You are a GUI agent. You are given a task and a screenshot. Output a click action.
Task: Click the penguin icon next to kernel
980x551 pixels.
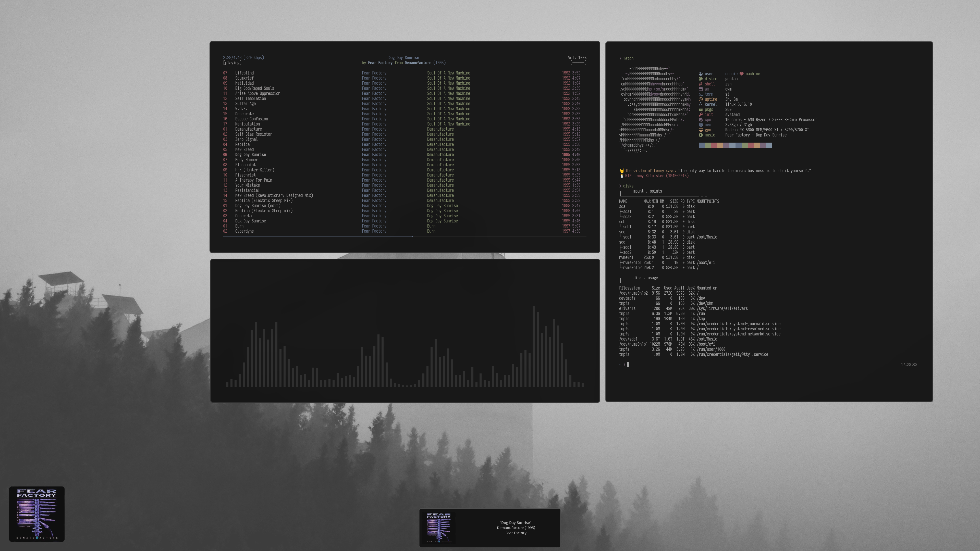700,104
